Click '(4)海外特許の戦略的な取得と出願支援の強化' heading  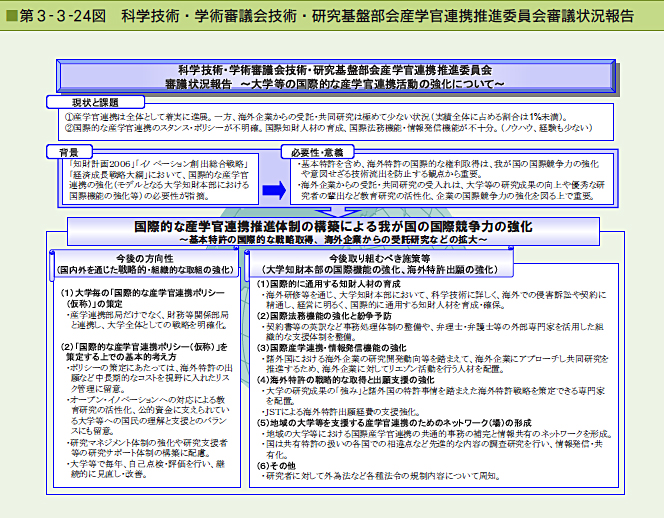(x=346, y=380)
